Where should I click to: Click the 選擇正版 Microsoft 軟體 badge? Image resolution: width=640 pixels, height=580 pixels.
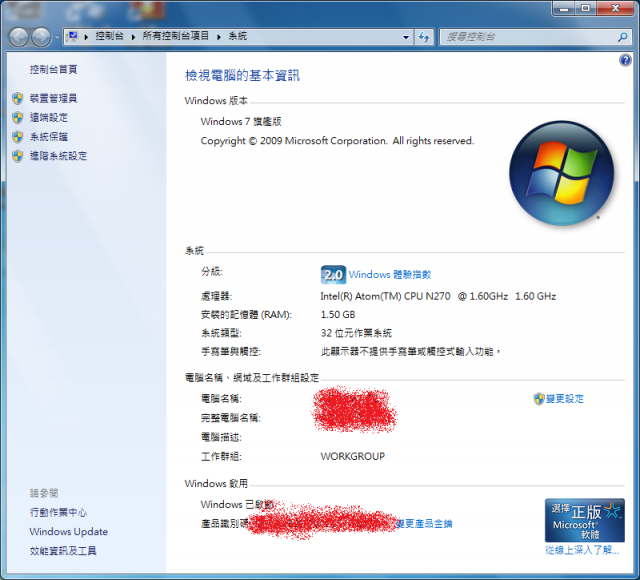click(x=584, y=520)
